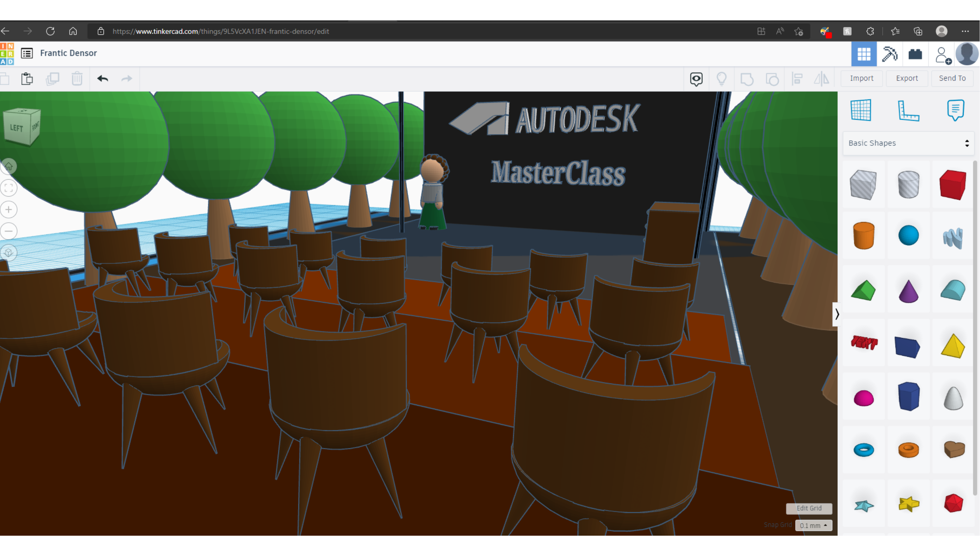Toggle perspective or orthographic view button
Image resolution: width=980 pixels, height=551 pixels.
[x=9, y=252]
